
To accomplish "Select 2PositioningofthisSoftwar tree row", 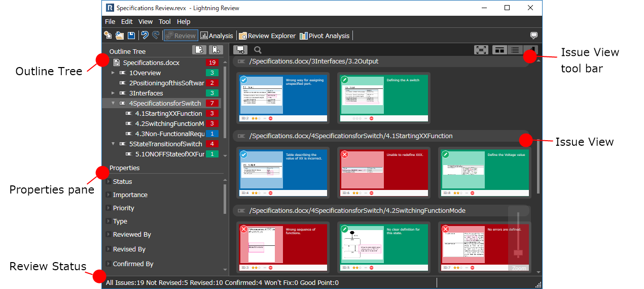I will (162, 83).
